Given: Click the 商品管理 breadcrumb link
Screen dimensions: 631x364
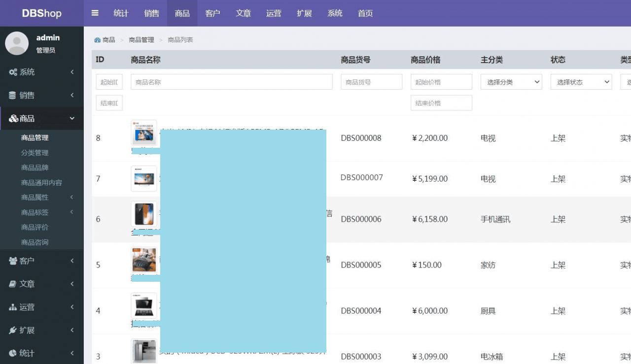Looking at the screenshot, I should (x=141, y=40).
